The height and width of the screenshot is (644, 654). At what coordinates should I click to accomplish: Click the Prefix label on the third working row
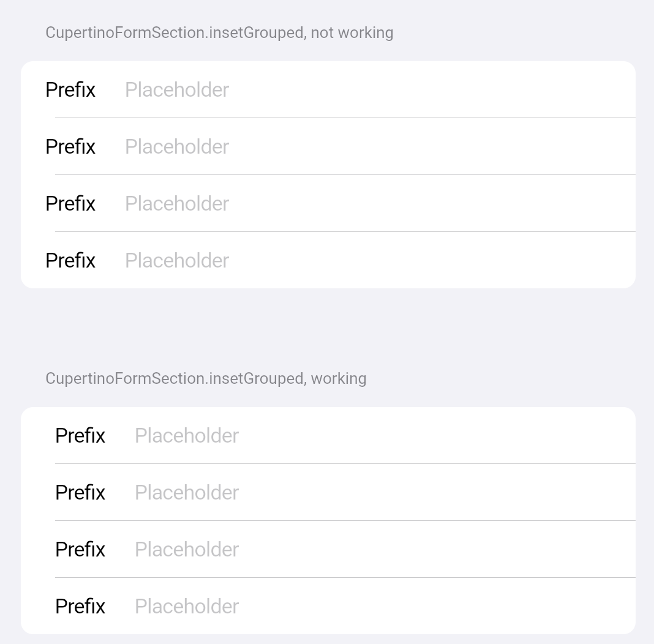point(80,549)
